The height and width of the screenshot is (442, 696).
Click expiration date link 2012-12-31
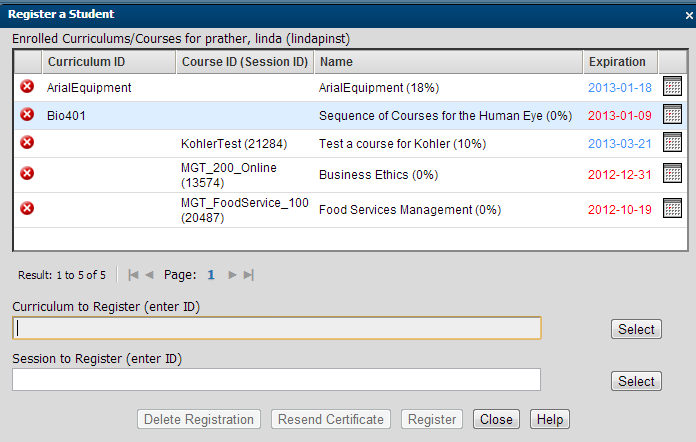619,175
